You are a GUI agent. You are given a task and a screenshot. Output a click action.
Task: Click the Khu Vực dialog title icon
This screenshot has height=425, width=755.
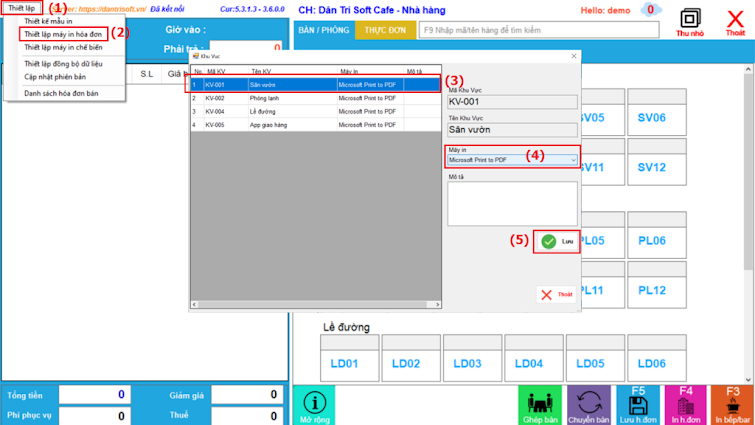(195, 56)
